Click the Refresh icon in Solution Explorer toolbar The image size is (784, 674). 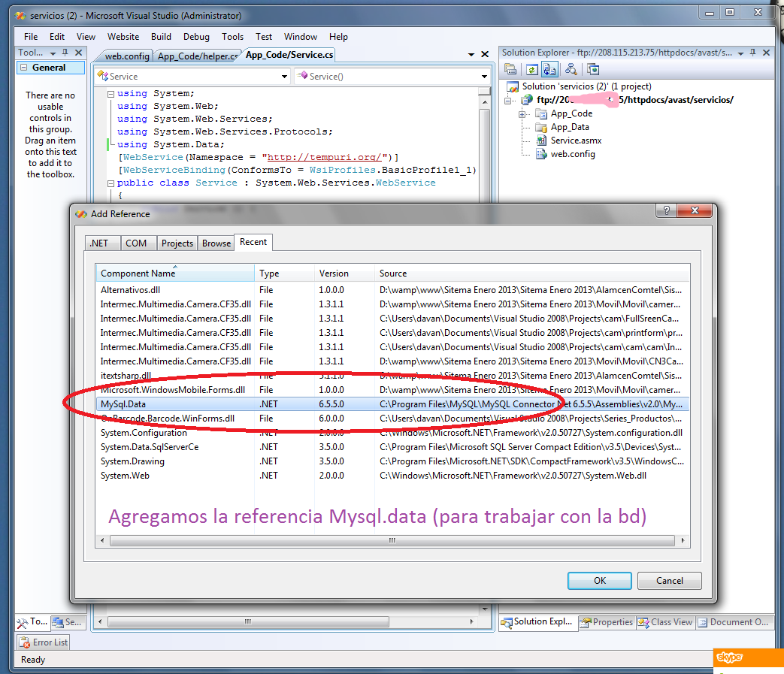(533, 68)
